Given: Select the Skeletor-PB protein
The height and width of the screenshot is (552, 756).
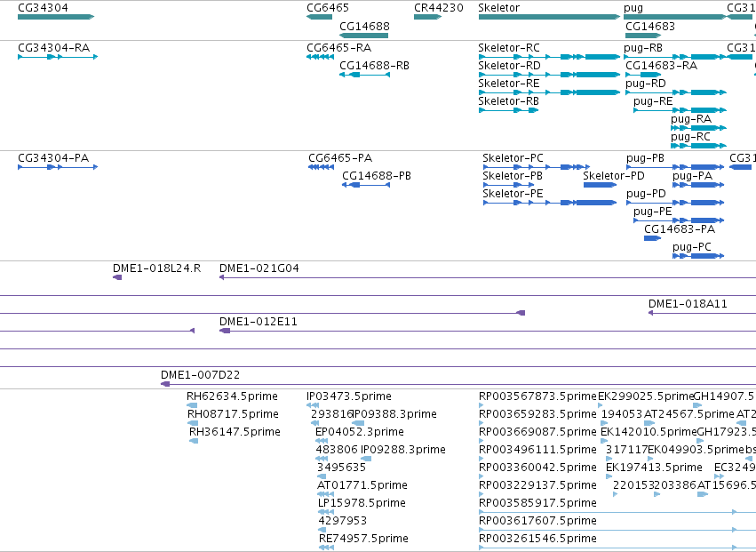Looking at the screenshot, I should coord(513,176).
